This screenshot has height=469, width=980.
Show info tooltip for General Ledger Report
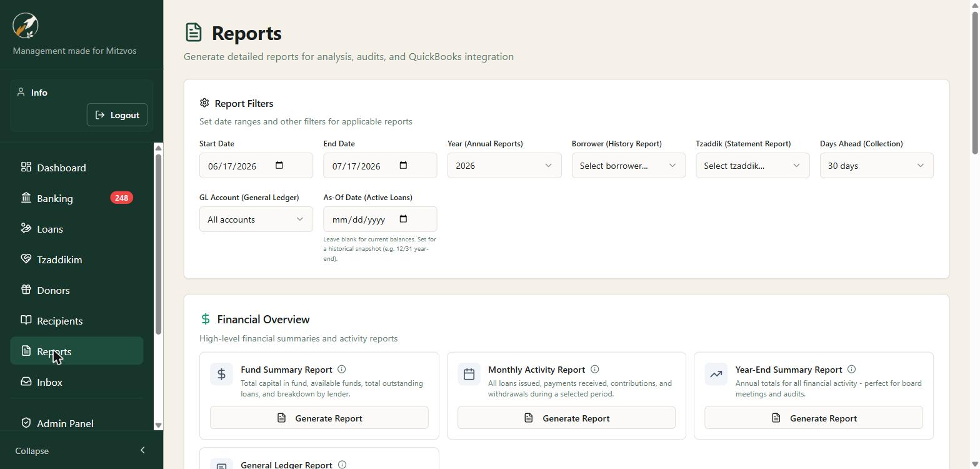tap(342, 465)
